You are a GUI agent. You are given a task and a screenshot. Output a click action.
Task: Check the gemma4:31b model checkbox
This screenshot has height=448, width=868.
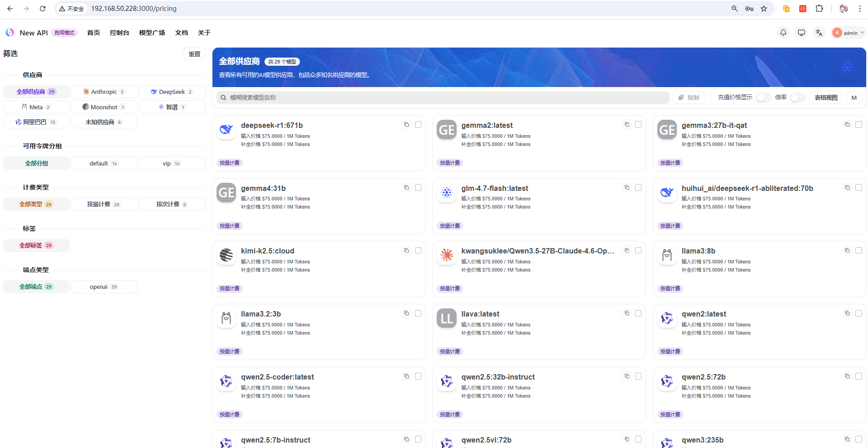418,187
